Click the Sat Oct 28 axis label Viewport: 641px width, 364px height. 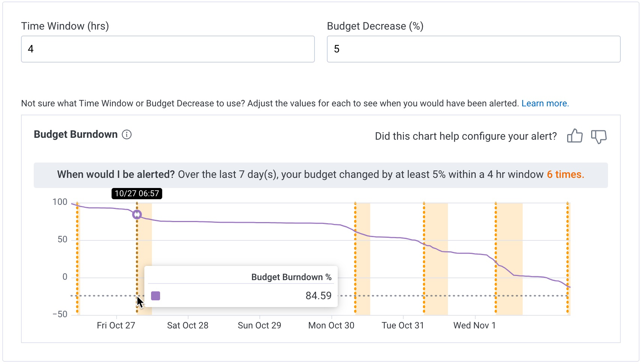188,325
